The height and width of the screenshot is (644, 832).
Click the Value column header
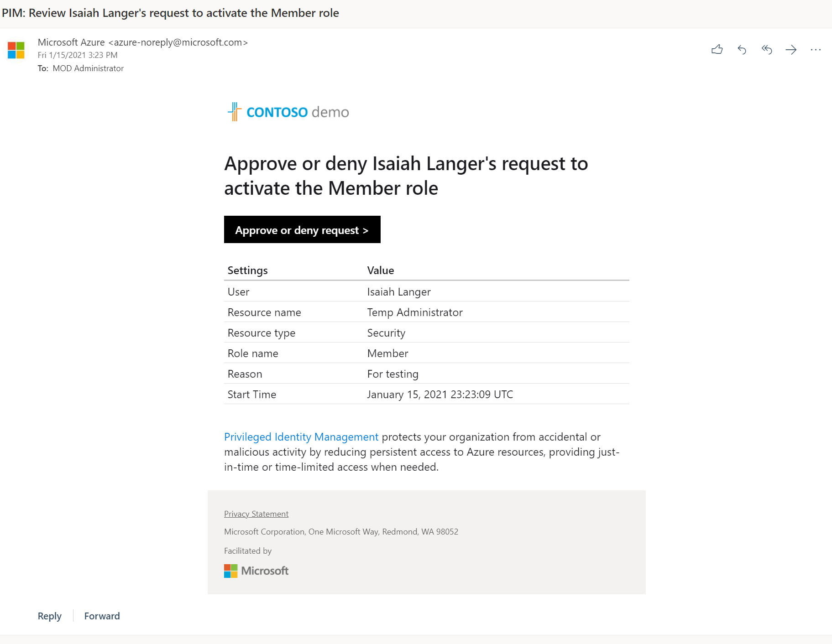[x=381, y=270]
